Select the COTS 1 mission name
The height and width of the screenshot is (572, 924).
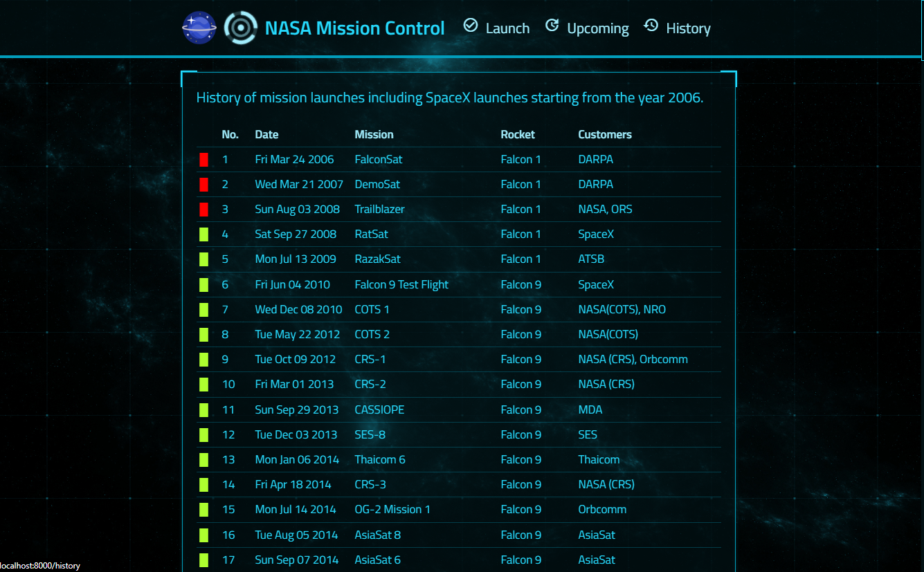372,309
